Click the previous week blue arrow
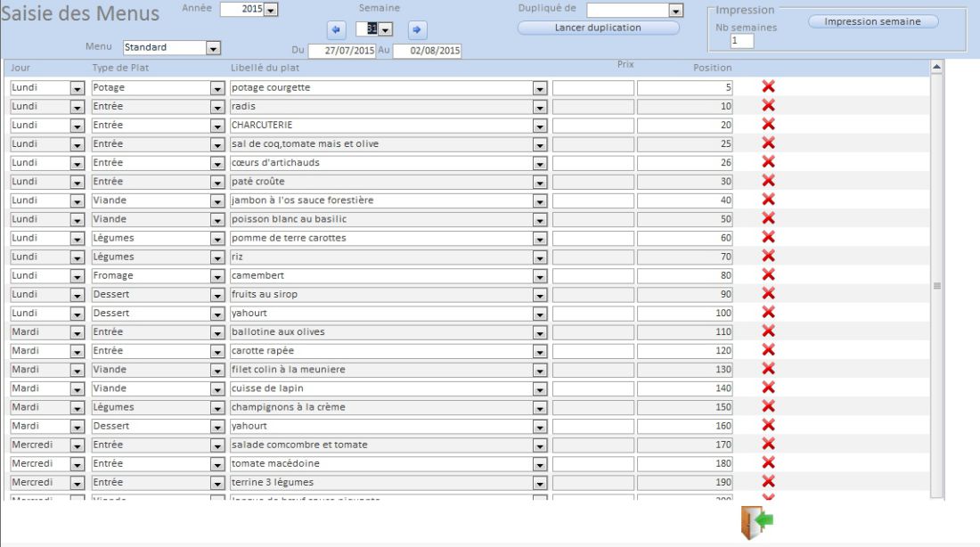This screenshot has width=980, height=547. [x=336, y=29]
